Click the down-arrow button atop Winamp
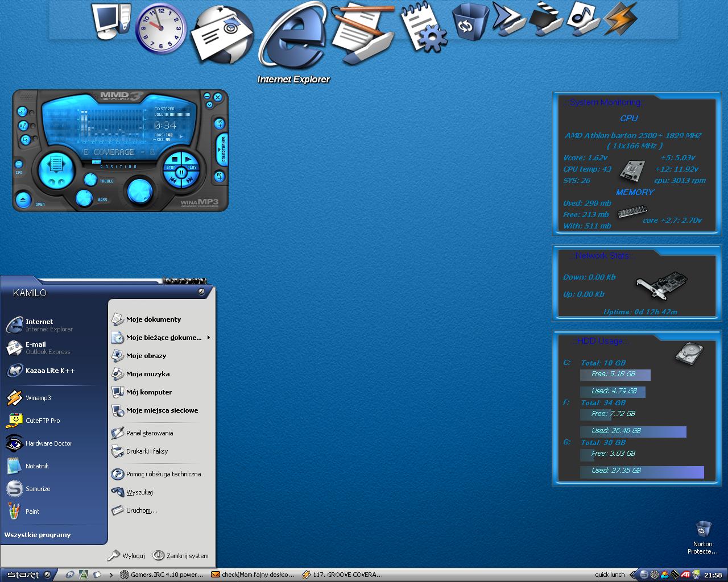Viewport: 728px width, 582px height. tap(209, 105)
